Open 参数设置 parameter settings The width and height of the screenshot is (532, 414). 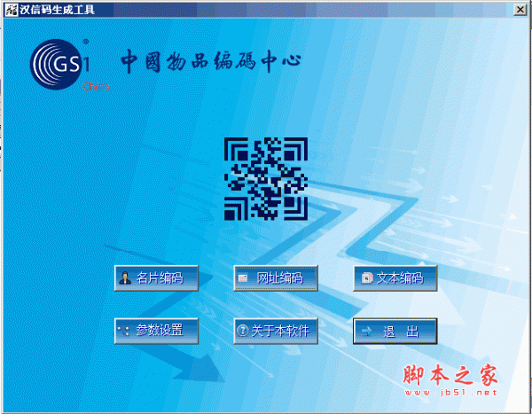coord(156,331)
